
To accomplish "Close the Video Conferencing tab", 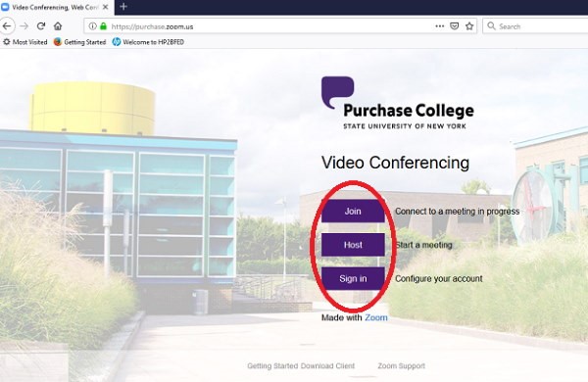I will [106, 7].
